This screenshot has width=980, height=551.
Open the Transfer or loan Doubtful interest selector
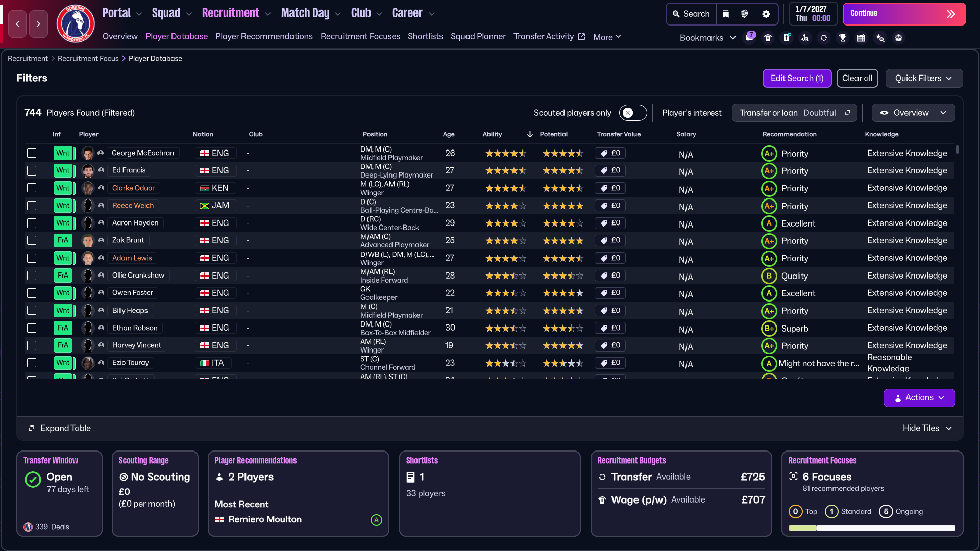794,113
